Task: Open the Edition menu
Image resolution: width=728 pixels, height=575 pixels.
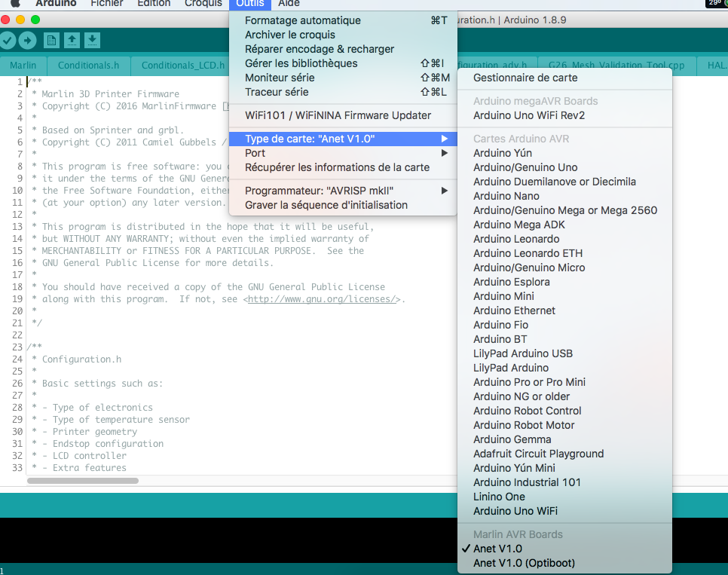Action: pyautogui.click(x=154, y=4)
